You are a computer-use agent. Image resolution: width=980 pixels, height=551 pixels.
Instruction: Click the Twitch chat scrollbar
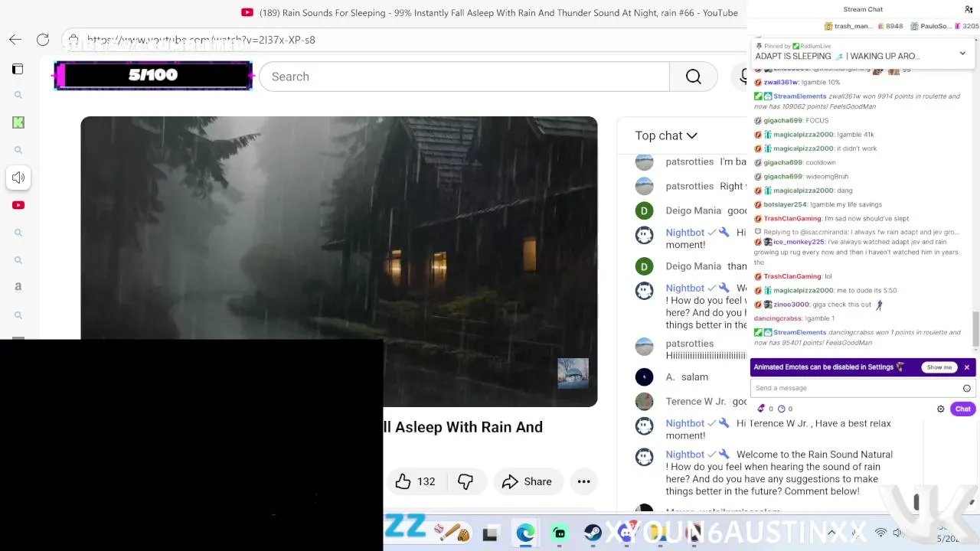pyautogui.click(x=975, y=328)
